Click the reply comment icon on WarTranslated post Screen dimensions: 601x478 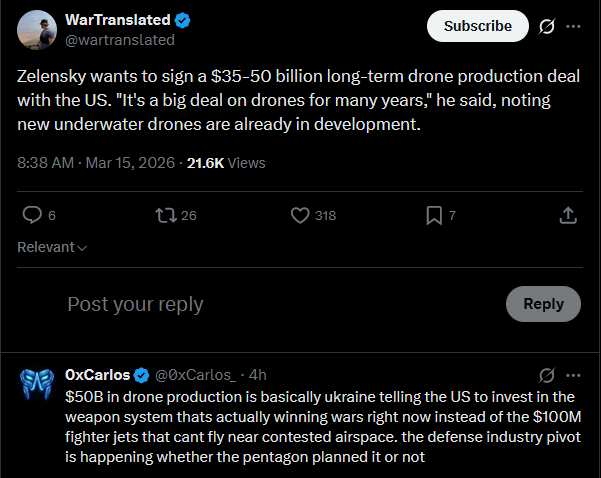pyautogui.click(x=32, y=215)
